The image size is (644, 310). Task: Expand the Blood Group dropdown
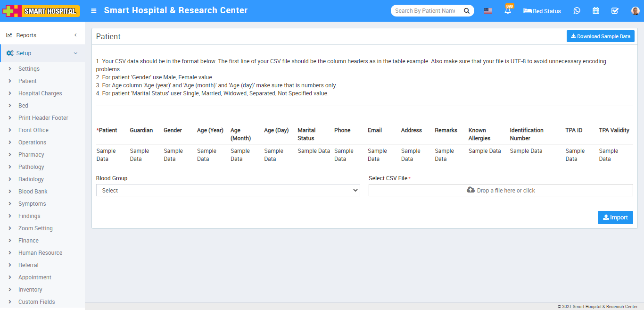pos(228,190)
